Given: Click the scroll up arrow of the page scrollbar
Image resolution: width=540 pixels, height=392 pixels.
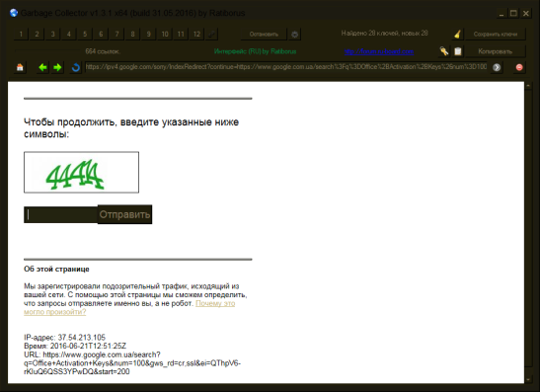Looking at the screenshot, I should click(528, 86).
